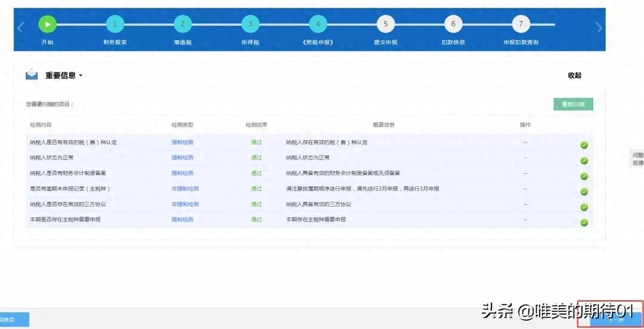Collapse the panel using 收起
Image resolution: width=644 pixels, height=329 pixels.
[574, 75]
